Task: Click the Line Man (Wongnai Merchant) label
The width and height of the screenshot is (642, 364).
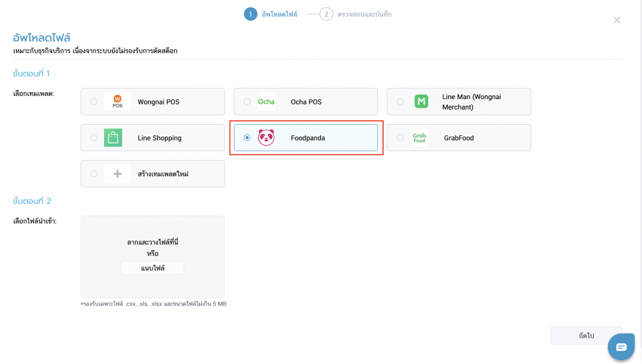Action: (471, 102)
